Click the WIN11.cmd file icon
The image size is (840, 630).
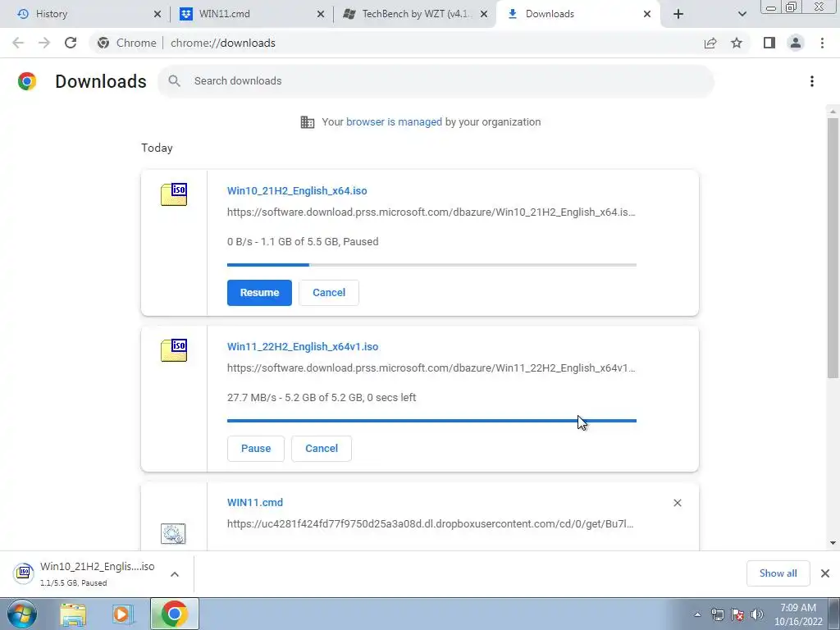(x=173, y=533)
